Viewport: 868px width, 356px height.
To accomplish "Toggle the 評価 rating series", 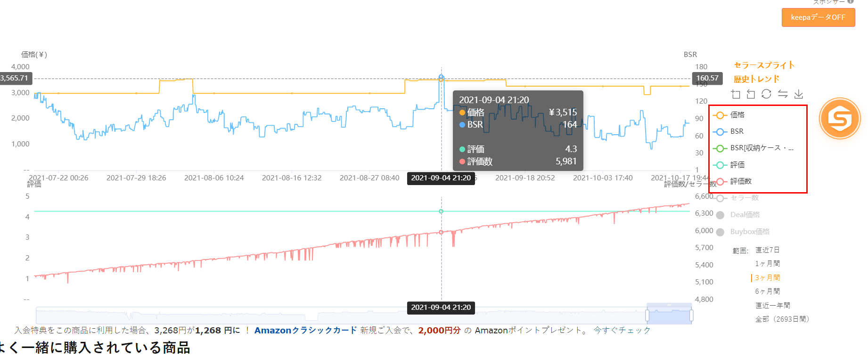I will coord(737,165).
